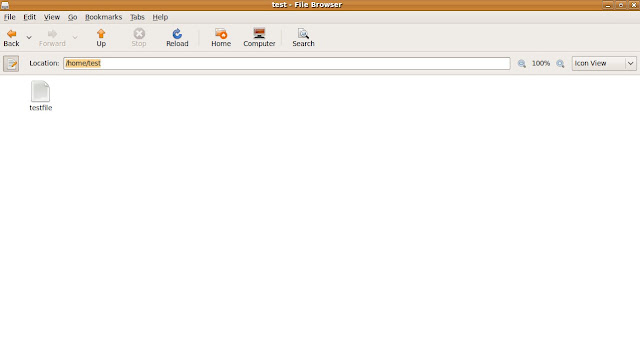Open the Help menu

click(x=160, y=17)
